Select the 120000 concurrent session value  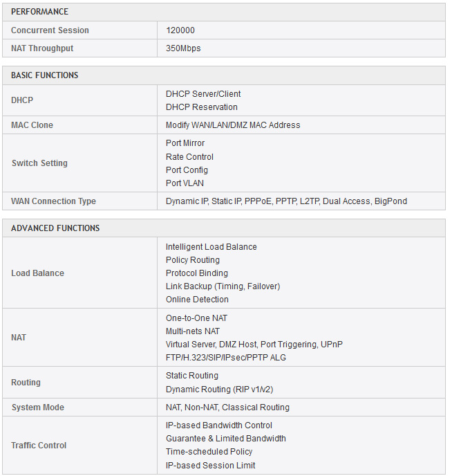(180, 30)
